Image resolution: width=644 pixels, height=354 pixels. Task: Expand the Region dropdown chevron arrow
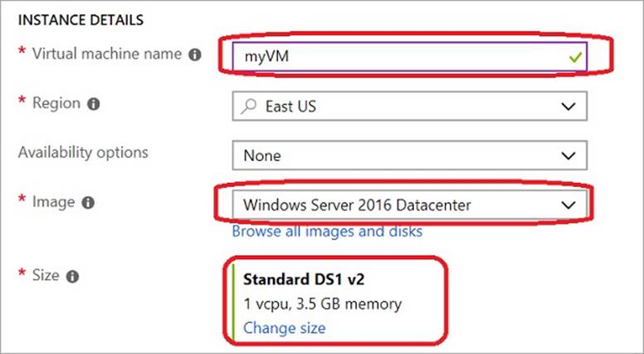tap(568, 106)
